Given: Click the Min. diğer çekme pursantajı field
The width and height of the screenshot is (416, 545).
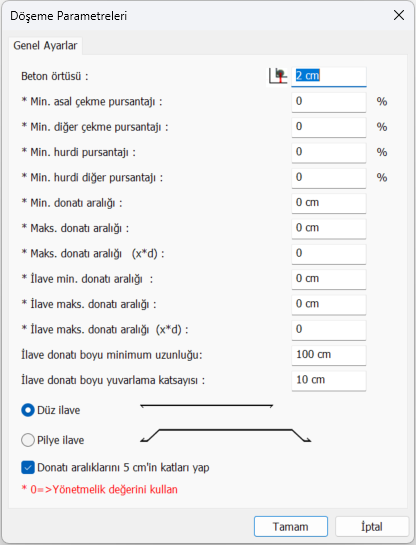Looking at the screenshot, I should tap(329, 127).
